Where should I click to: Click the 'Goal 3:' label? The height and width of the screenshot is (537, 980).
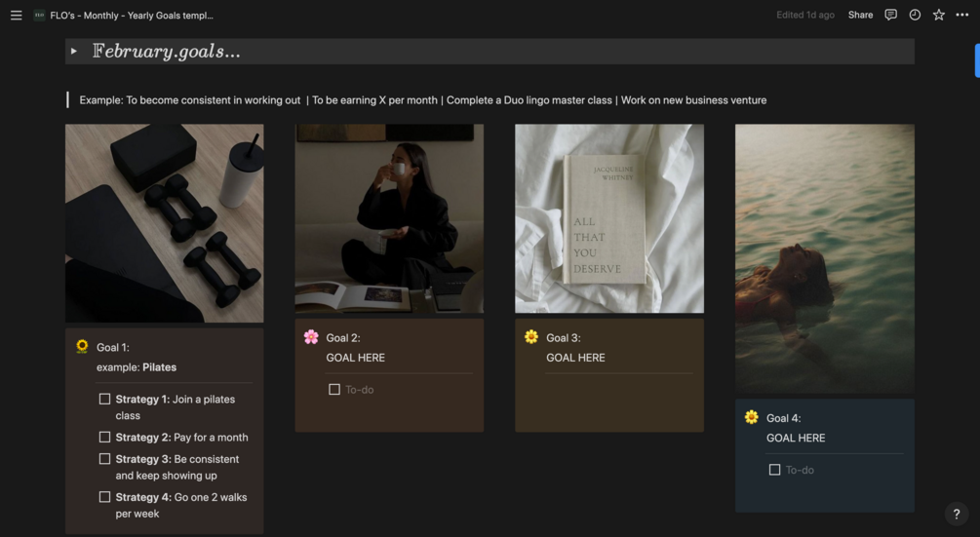pyautogui.click(x=563, y=338)
